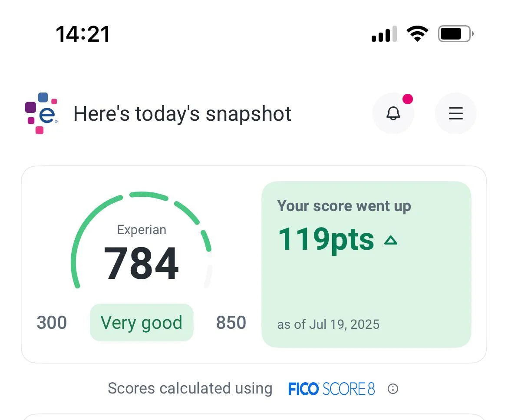Tap the "Scores calculated using" text
Viewport: 508px width, 420px height.
tap(190, 388)
